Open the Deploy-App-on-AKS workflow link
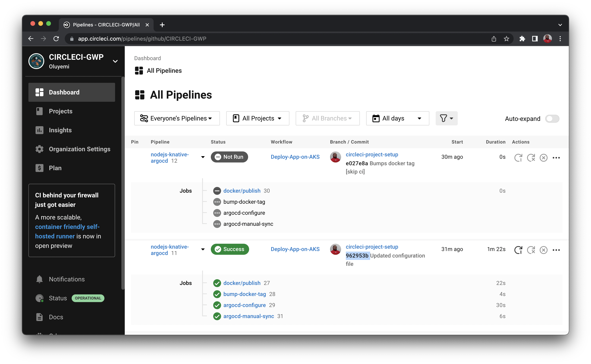The height and width of the screenshot is (364, 591). click(295, 157)
